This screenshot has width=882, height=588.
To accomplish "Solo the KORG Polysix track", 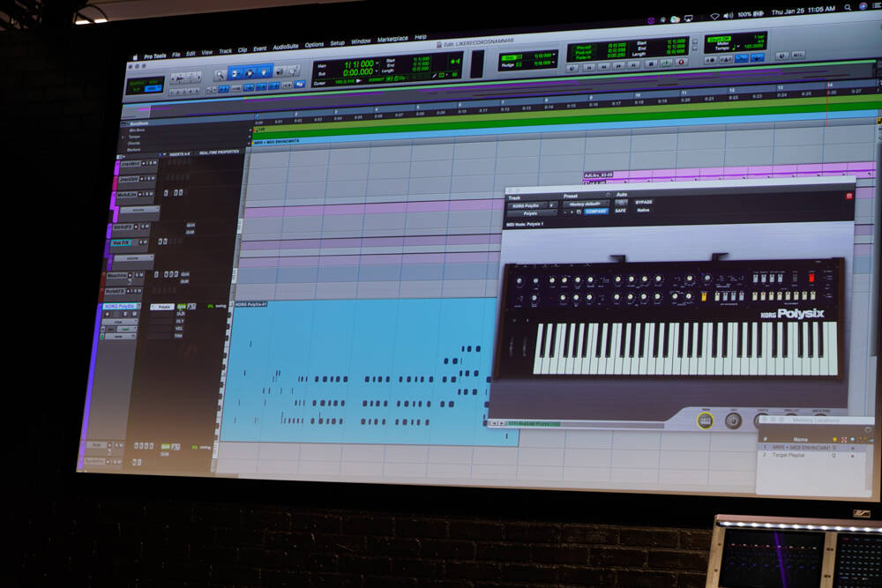I will pos(125,314).
